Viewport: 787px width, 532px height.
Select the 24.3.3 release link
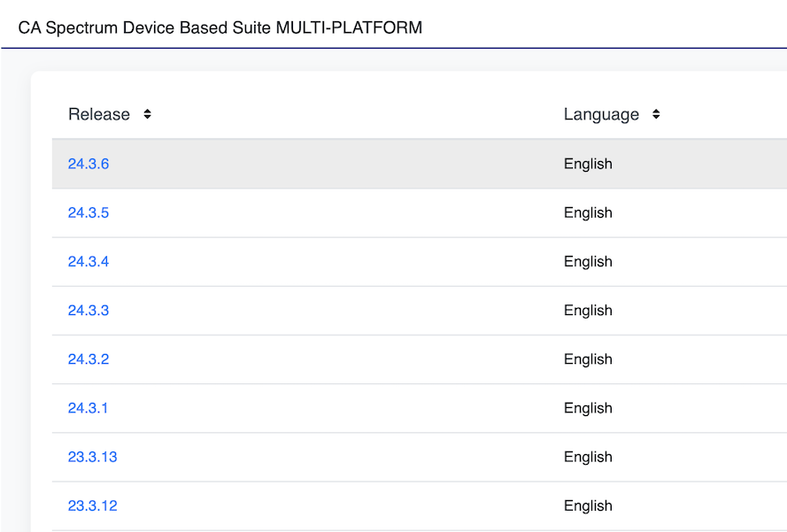point(89,310)
